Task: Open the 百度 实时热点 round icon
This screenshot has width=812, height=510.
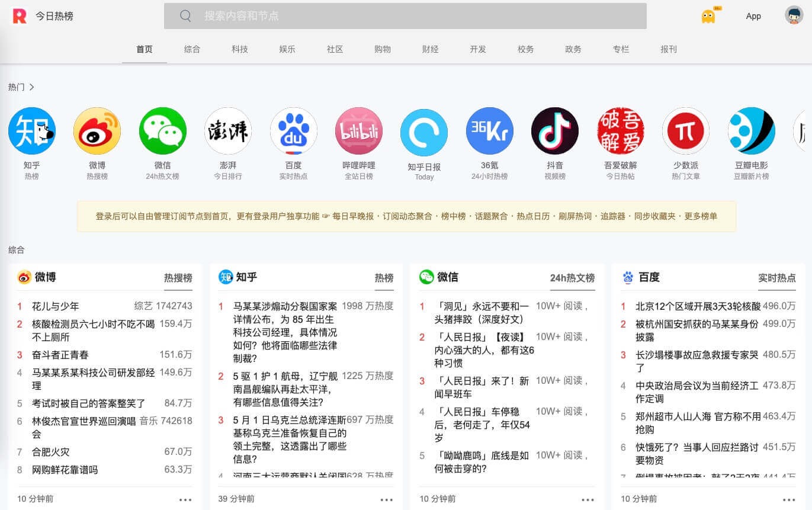Action: pos(294,131)
